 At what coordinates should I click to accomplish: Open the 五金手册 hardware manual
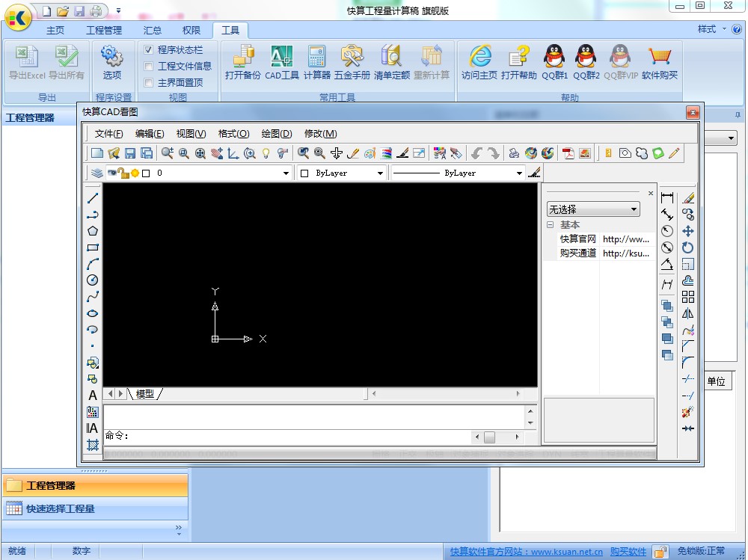tap(352, 62)
